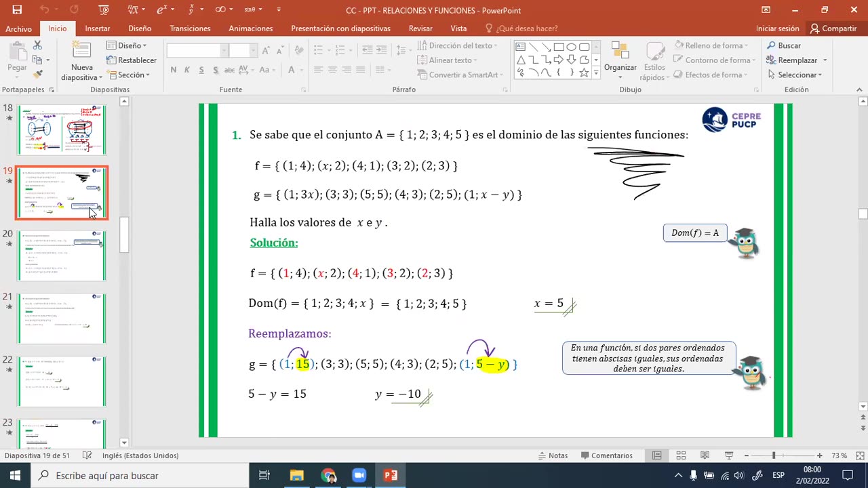Justify the paragraph text
The width and height of the screenshot is (868, 488).
pos(361,70)
